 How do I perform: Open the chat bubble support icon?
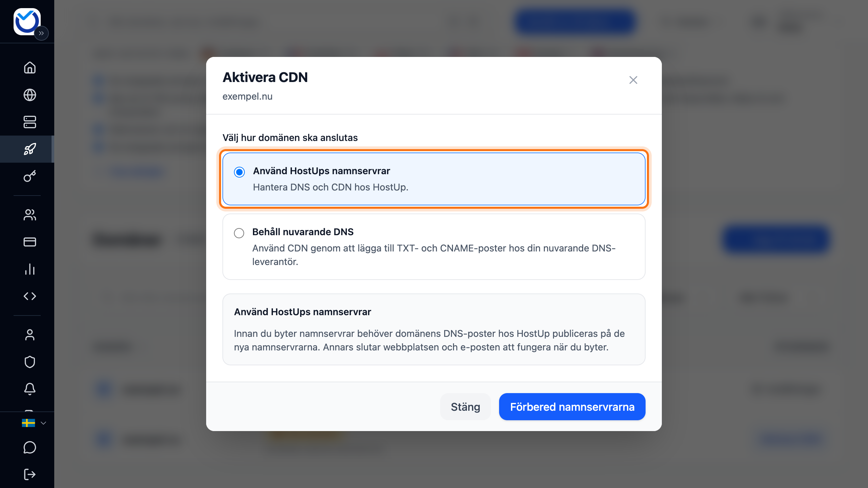pyautogui.click(x=30, y=447)
